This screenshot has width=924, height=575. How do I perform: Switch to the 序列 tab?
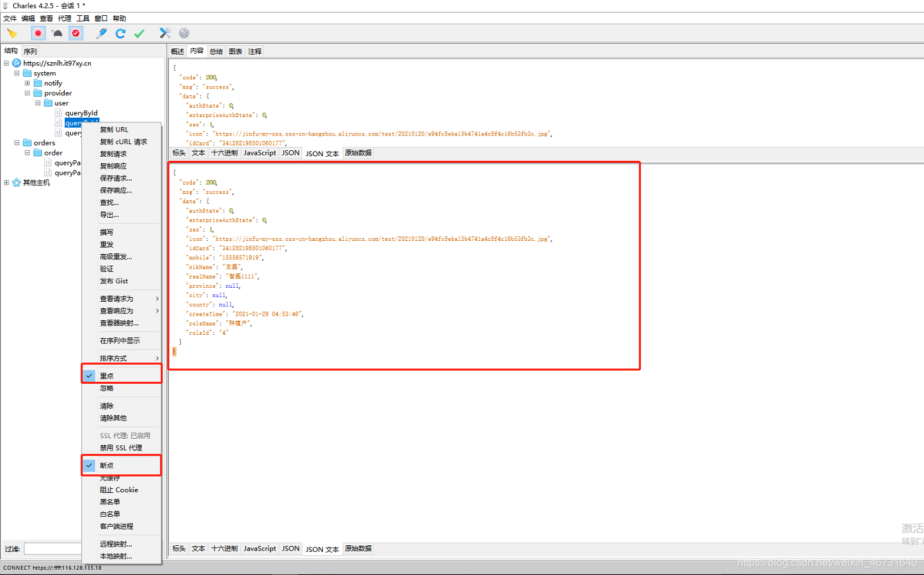[x=30, y=51]
